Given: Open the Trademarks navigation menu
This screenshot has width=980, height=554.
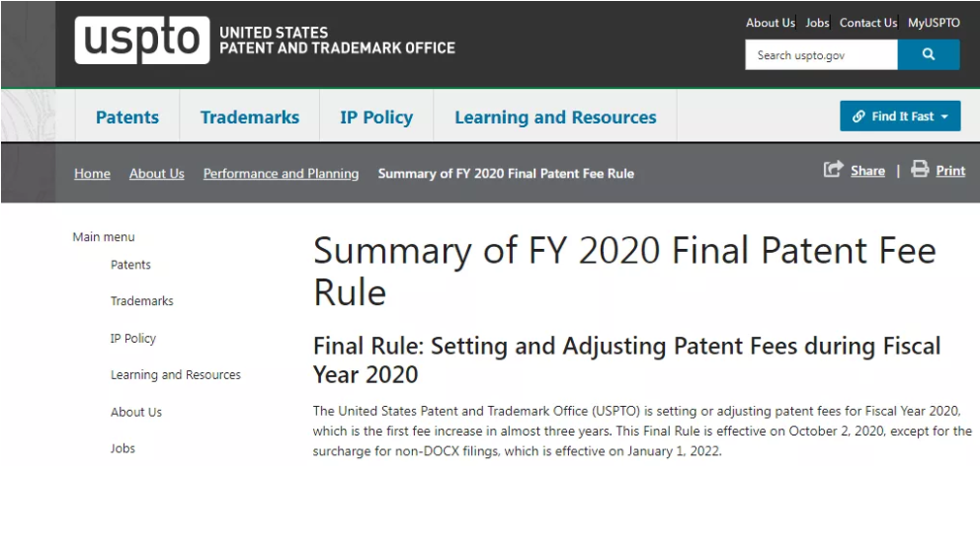Looking at the screenshot, I should point(249,117).
